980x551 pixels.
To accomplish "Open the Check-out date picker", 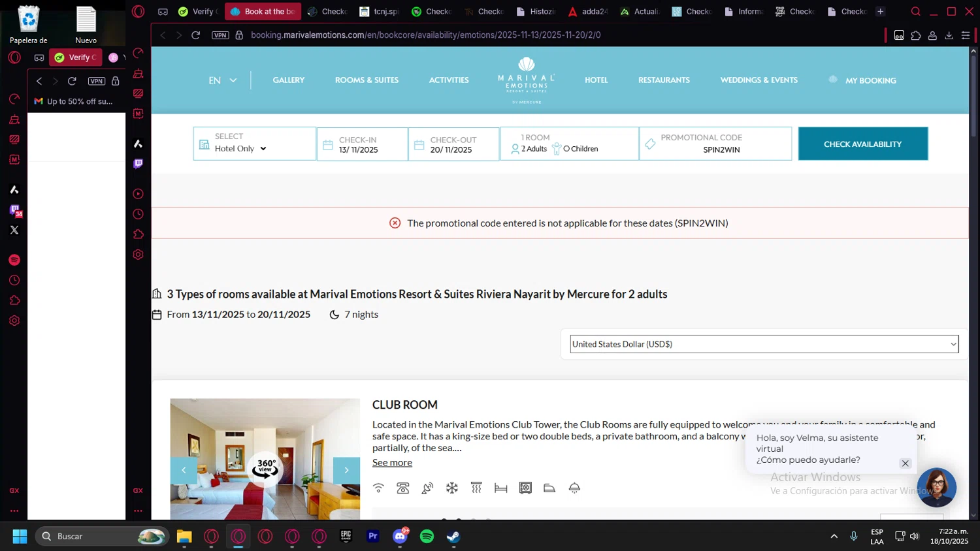I will pyautogui.click(x=454, y=144).
